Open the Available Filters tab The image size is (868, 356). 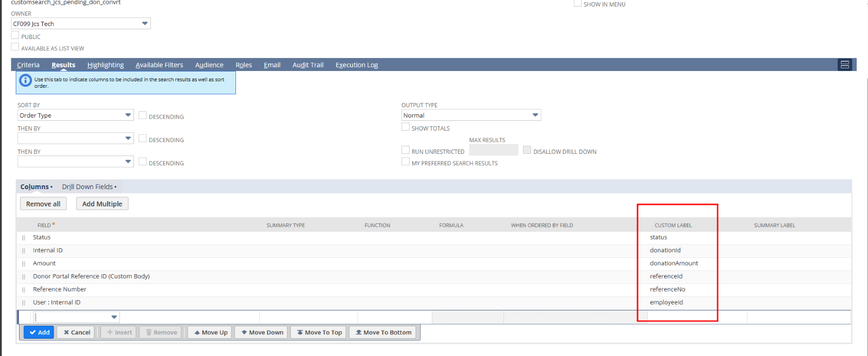(x=159, y=65)
